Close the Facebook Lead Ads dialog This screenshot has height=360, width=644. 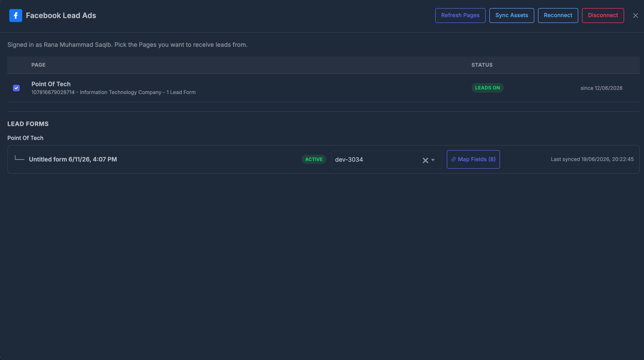click(635, 16)
